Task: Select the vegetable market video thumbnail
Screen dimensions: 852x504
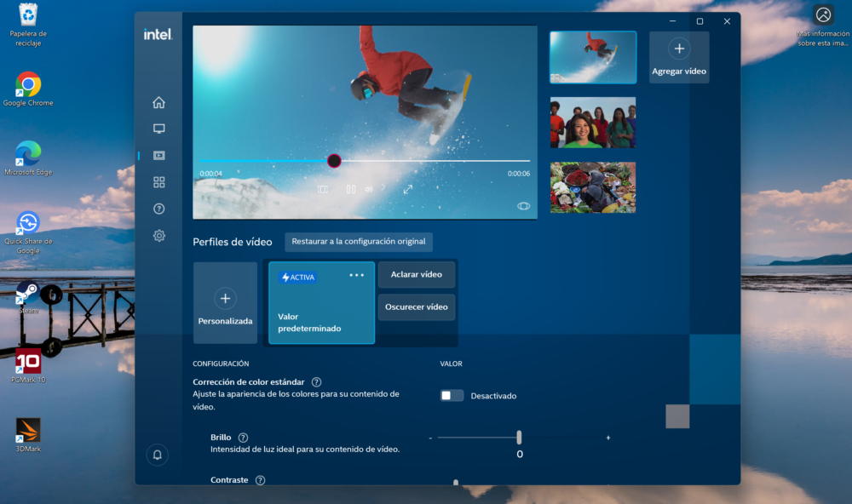Action: click(x=593, y=187)
